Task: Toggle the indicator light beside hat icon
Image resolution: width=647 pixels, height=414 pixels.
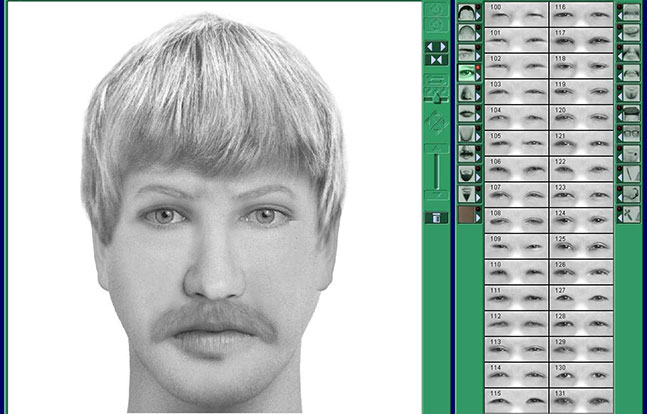Action: tap(619, 108)
